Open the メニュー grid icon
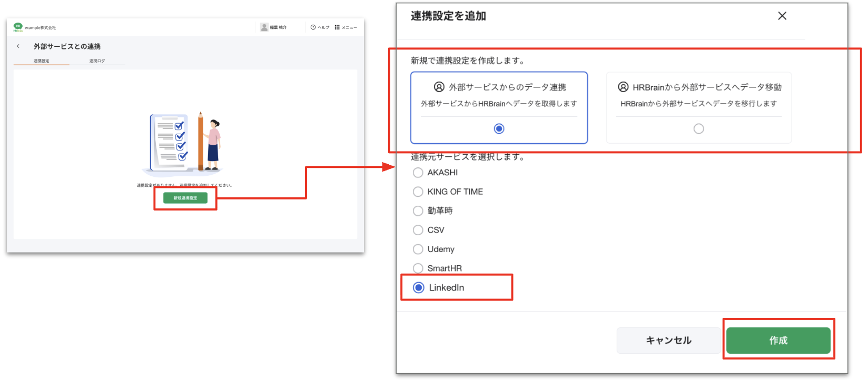The image size is (868, 380). click(x=337, y=27)
